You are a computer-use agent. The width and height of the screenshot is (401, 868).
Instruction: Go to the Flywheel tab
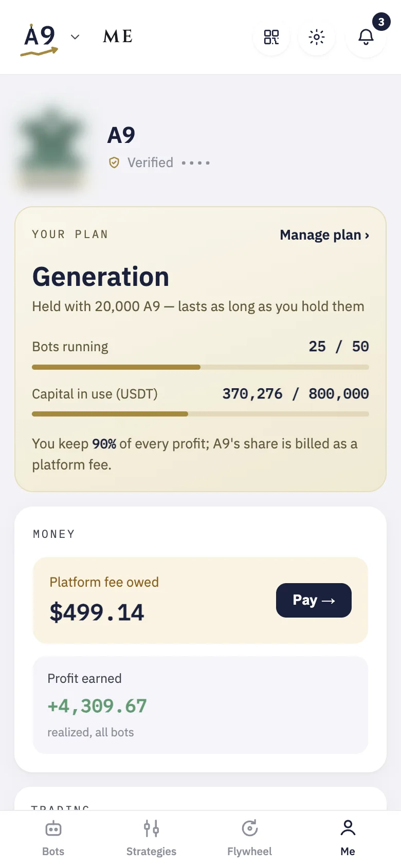point(249,838)
